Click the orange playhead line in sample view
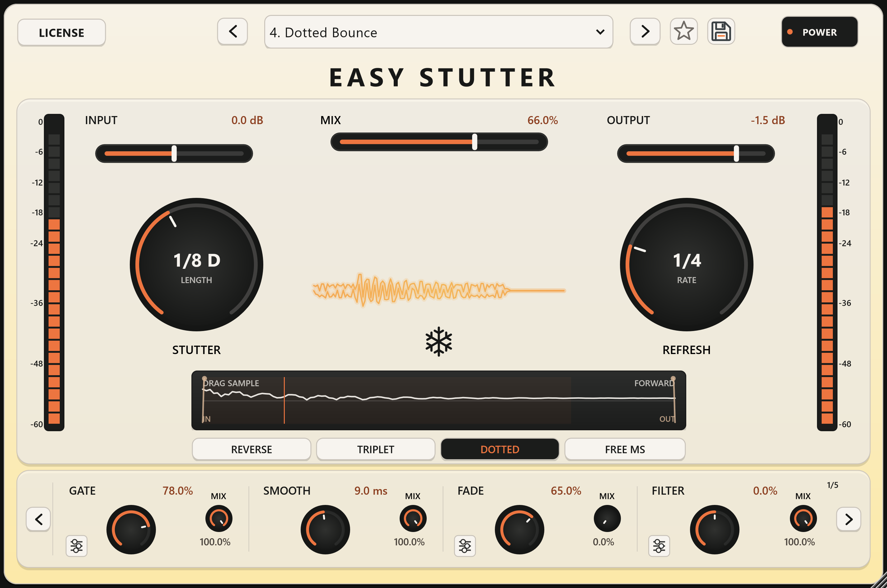The image size is (887, 588). 284,400
